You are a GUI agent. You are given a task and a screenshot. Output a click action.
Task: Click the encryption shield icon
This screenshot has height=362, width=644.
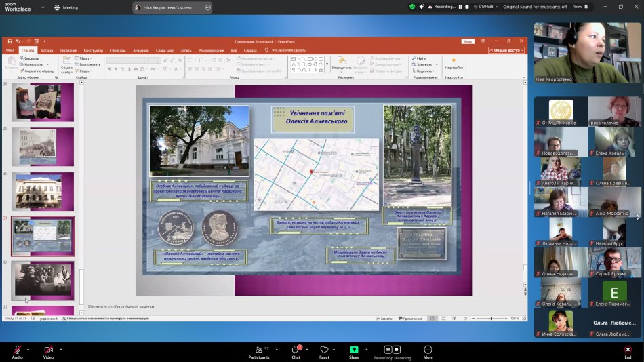(x=412, y=7)
